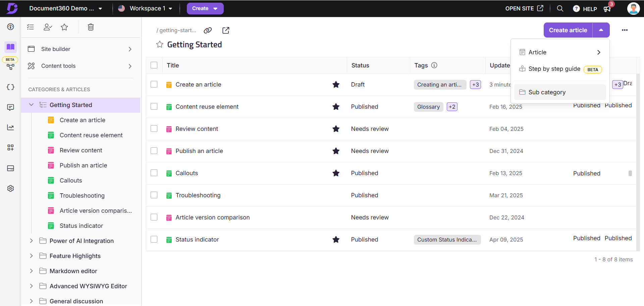Open the Document360 Demo project dropdown
Image resolution: width=644 pixels, height=306 pixels.
click(x=65, y=8)
